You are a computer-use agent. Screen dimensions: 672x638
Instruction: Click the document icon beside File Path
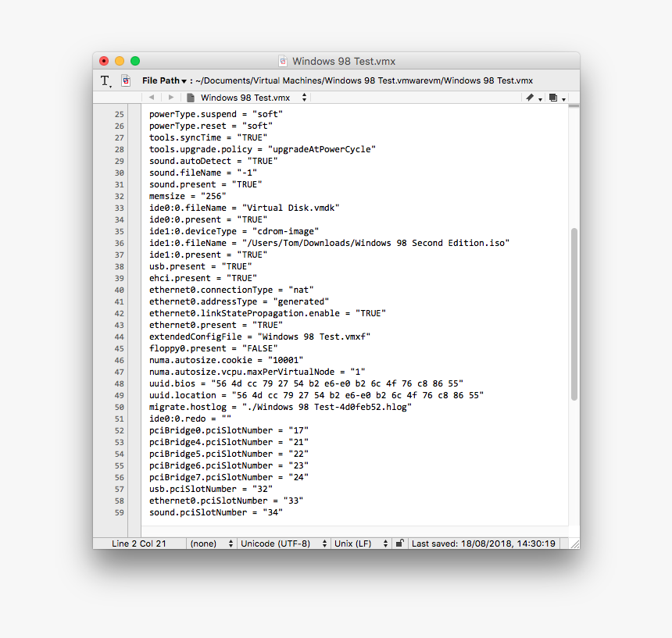point(126,80)
